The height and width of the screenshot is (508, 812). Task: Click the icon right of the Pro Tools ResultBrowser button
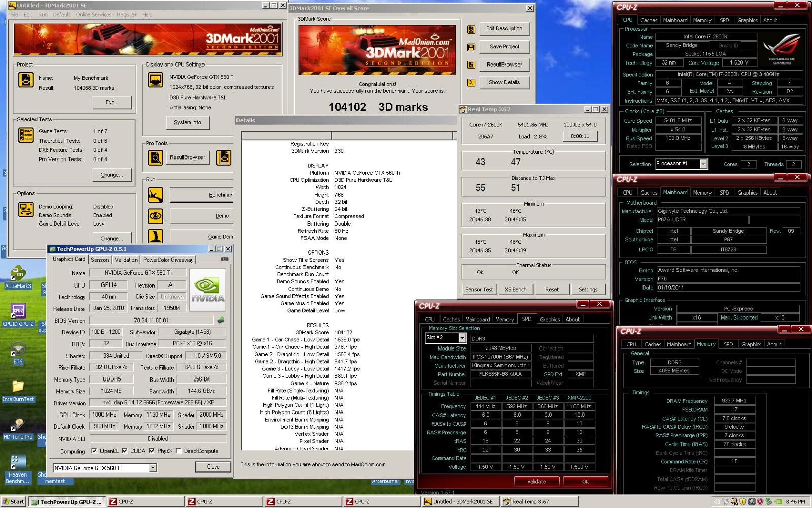point(224,157)
